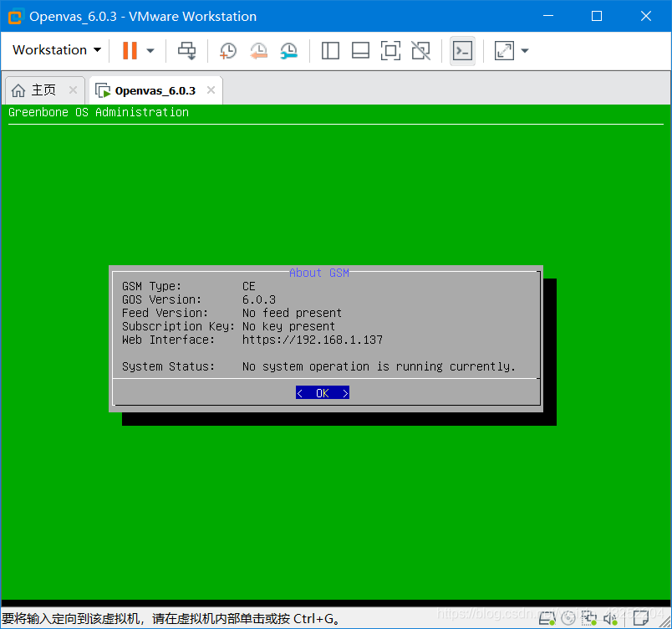The image size is (672, 629).
Task: Click the sound card status icon
Action: pyautogui.click(x=611, y=618)
